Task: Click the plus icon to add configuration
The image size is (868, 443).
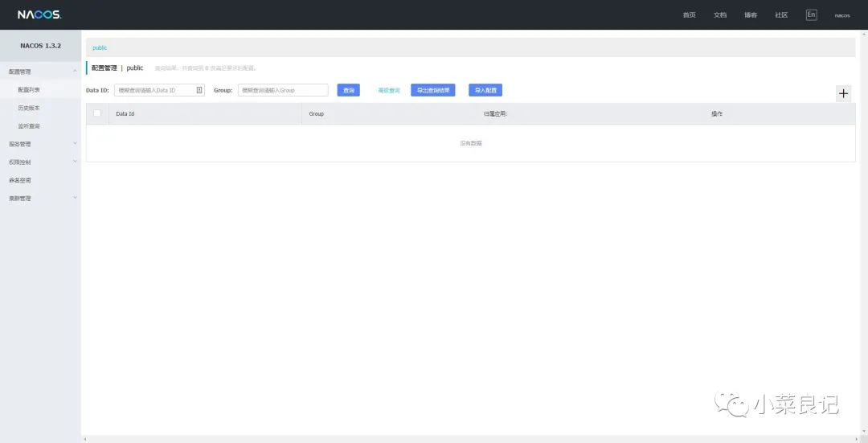Action: (843, 93)
